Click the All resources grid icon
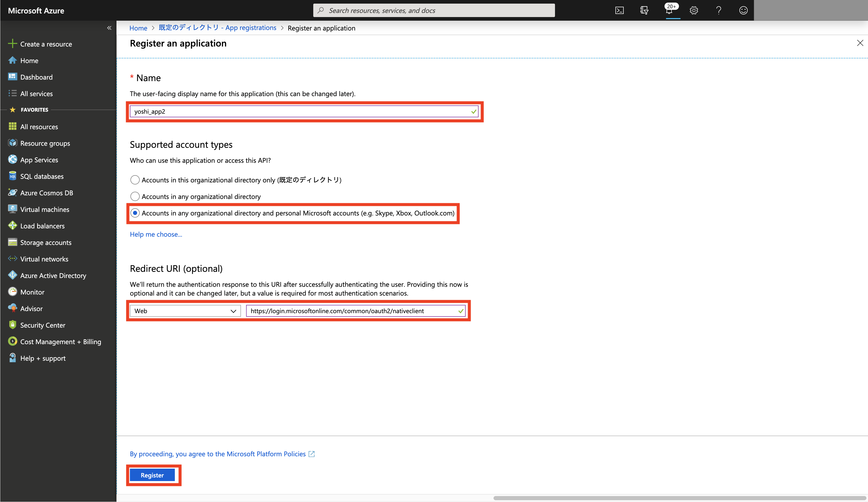This screenshot has width=868, height=502. [x=12, y=126]
